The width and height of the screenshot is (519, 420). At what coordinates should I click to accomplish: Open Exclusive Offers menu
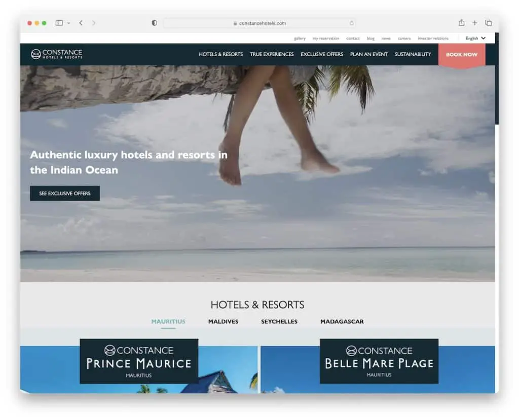click(x=322, y=54)
